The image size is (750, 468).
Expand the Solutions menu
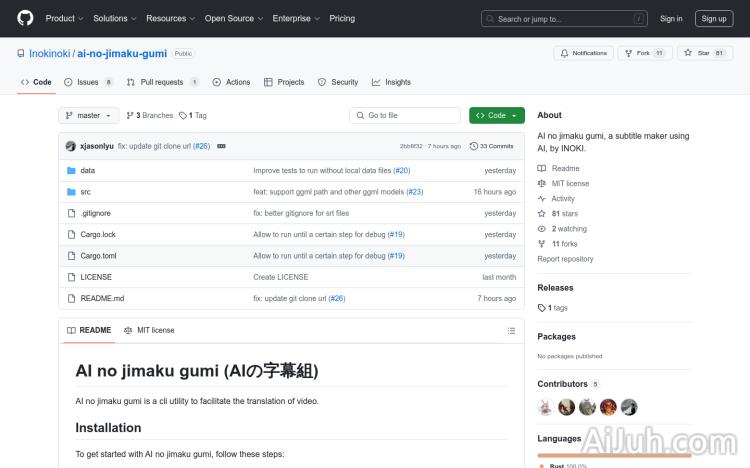tap(114, 18)
